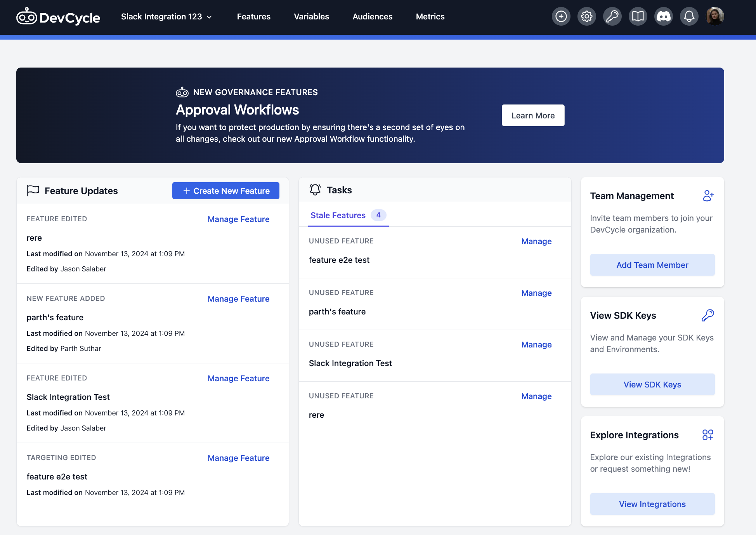
Task: Click Learn More about Approval Workflows
Action: coord(533,115)
